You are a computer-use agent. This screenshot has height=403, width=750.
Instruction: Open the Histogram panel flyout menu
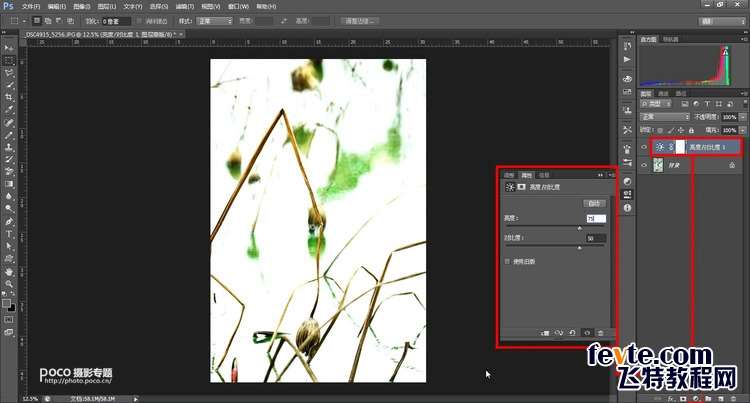click(x=744, y=39)
